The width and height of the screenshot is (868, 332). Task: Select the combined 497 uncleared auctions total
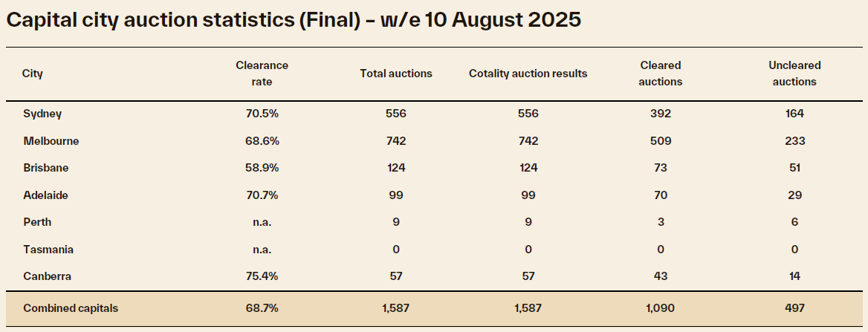(x=794, y=308)
